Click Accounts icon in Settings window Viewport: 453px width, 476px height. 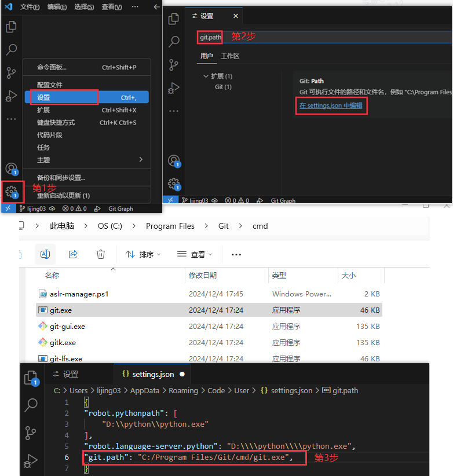(174, 161)
